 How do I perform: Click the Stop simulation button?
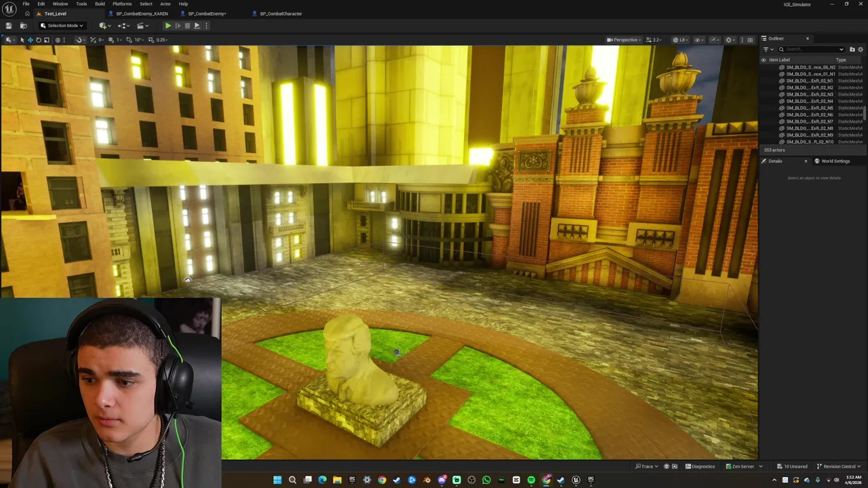[x=187, y=26]
